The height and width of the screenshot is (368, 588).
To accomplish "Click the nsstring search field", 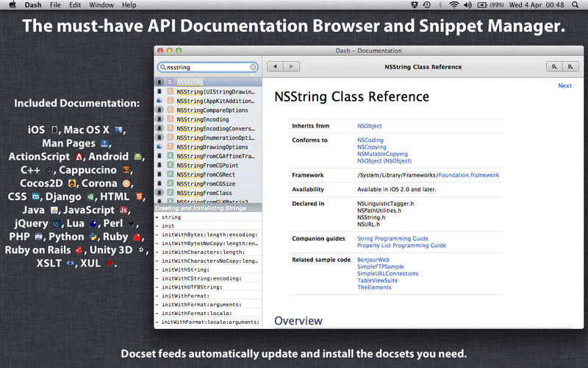I will click(x=208, y=67).
